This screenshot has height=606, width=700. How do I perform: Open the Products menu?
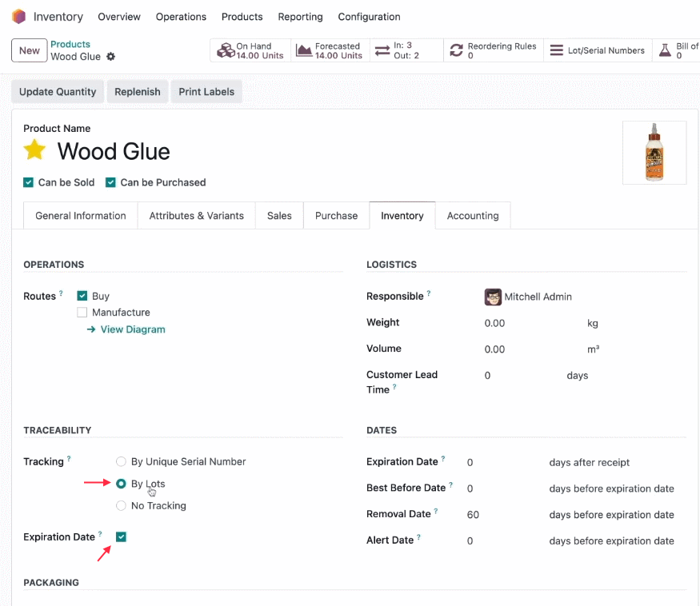pyautogui.click(x=242, y=17)
